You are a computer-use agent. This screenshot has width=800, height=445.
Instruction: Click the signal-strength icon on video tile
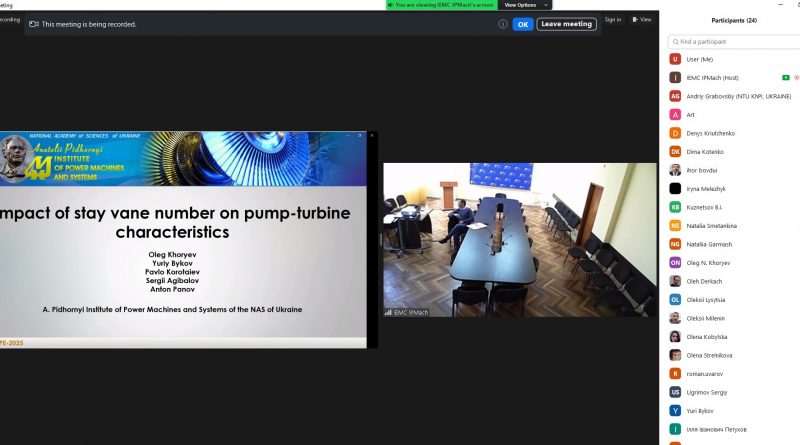click(389, 312)
